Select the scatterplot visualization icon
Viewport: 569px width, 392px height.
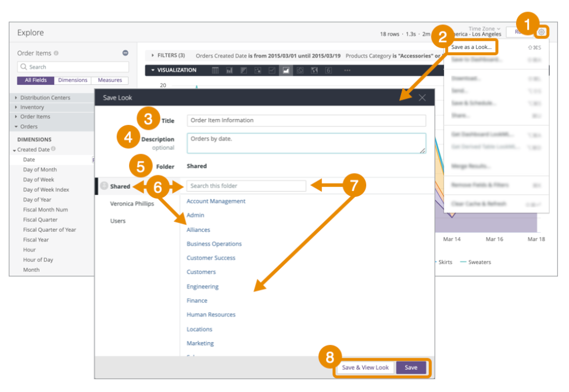[x=257, y=70]
